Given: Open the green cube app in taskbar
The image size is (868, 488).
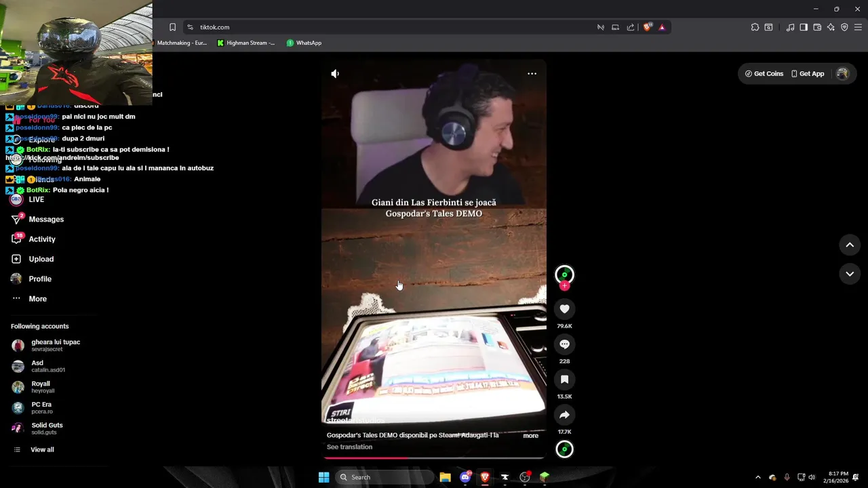Looking at the screenshot, I should 544,477.
